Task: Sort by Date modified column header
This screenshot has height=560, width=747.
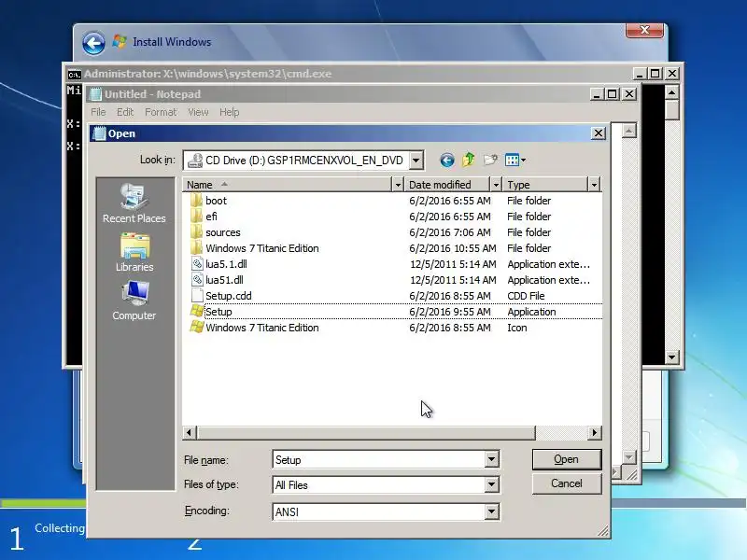Action: (447, 184)
